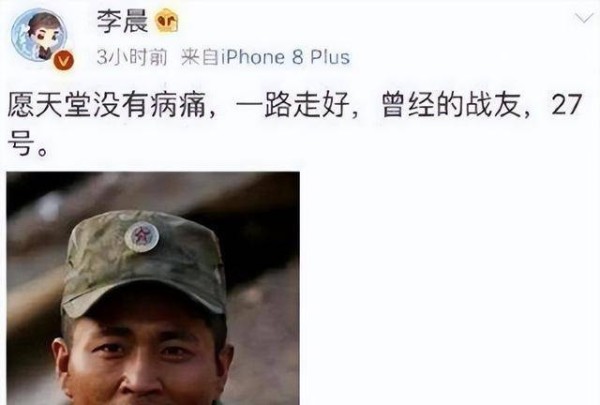Image resolution: width=600 pixels, height=405 pixels.
Task: Tap the orange V verified badge
Action: 63,60
